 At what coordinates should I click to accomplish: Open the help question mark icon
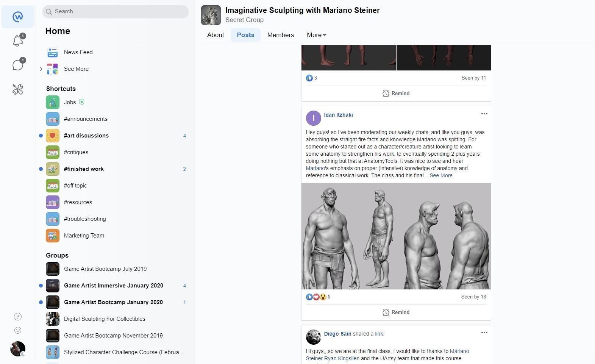18,317
